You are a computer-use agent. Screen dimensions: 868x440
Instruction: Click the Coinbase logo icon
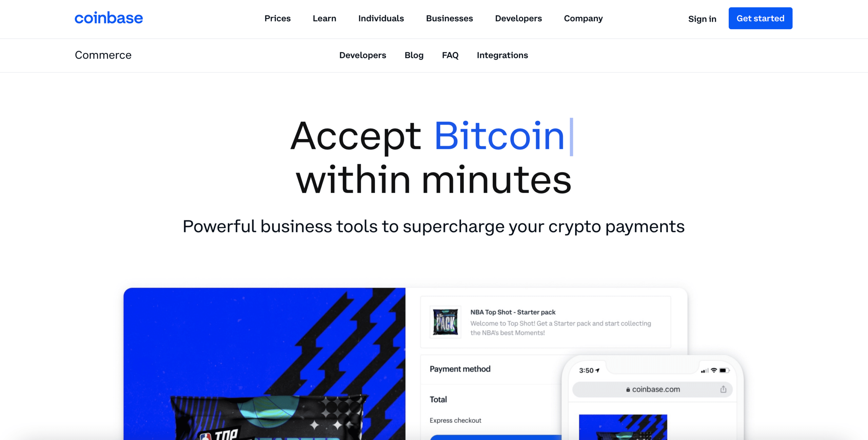click(x=108, y=17)
